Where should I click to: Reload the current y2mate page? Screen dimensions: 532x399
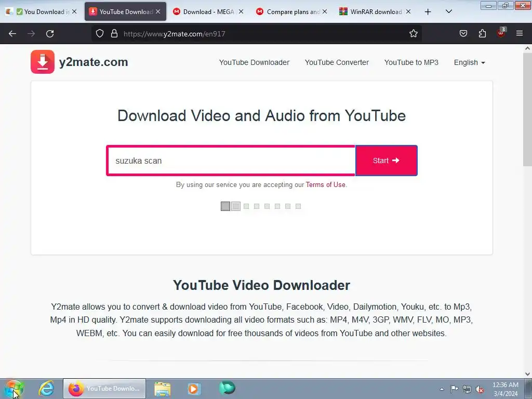pos(50,34)
